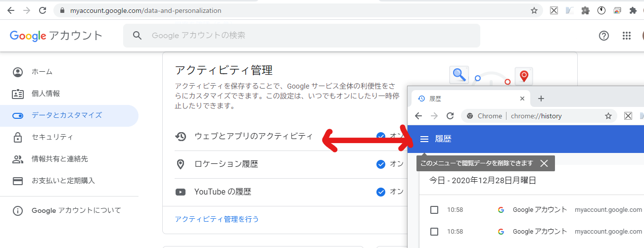Viewport: 644px width, 248px height.
Task: Click the gear extension icon in main toolbar
Action: coord(586,10)
